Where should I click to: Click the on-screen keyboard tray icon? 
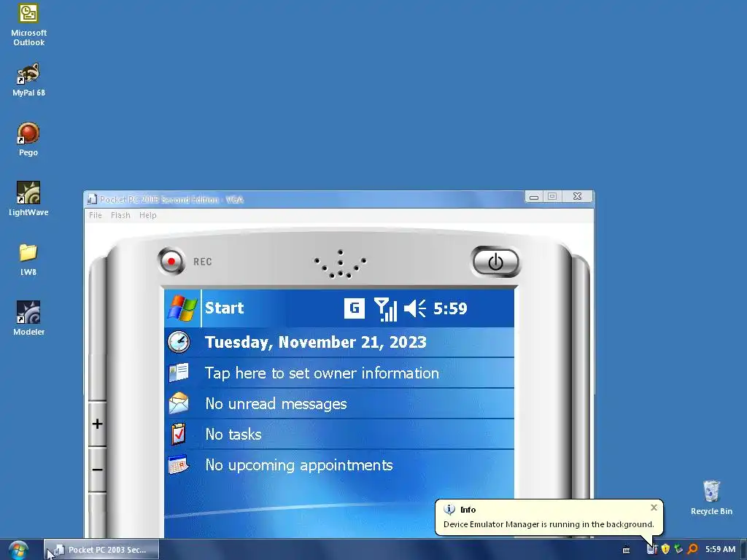pos(627,550)
